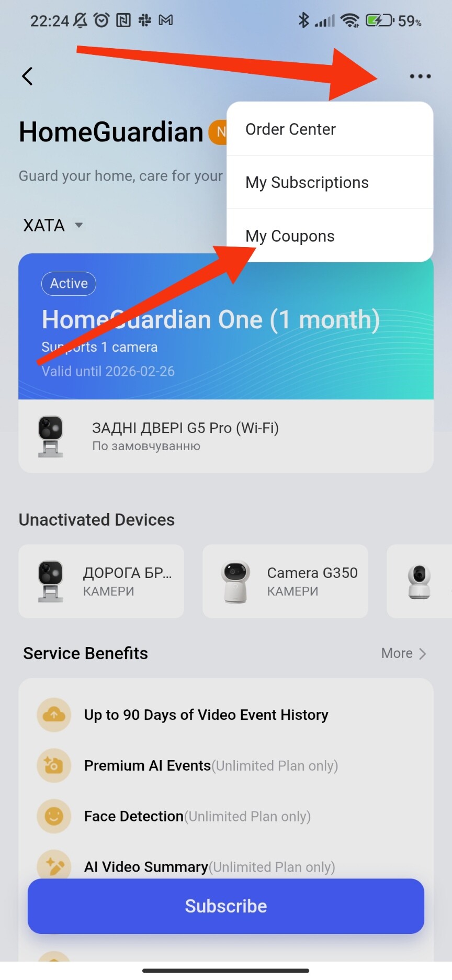Open the Camera G350 unactivated device

click(x=285, y=581)
